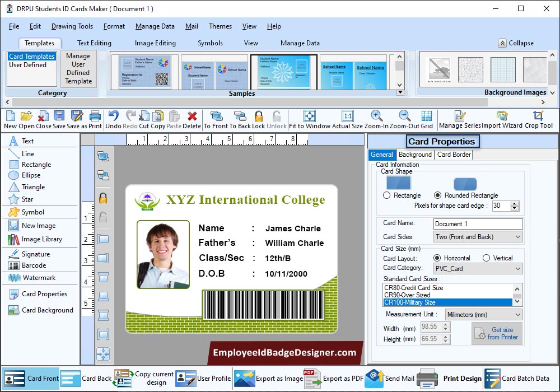Add a Watermark to the card
The height and width of the screenshot is (392, 560).
coord(32,278)
